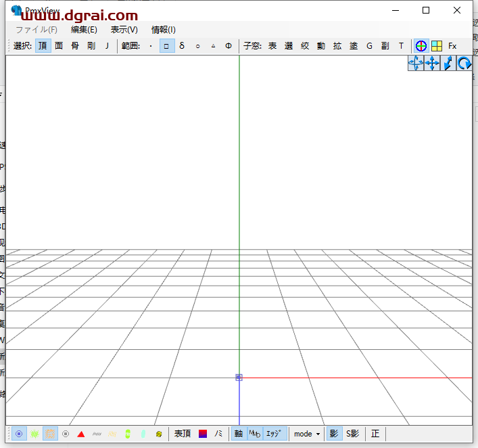Maximize the PmxView window
The height and width of the screenshot is (448, 478).
(x=426, y=10)
